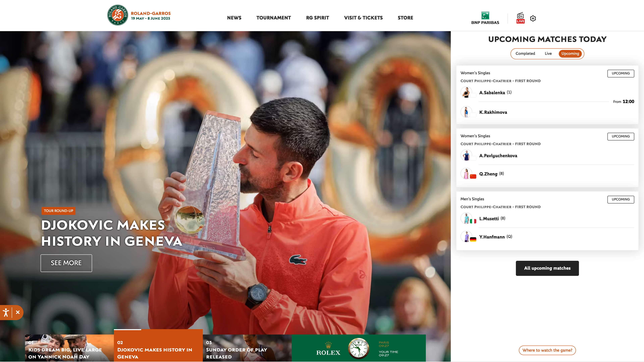Open the settings gear icon
The height and width of the screenshot is (362, 644).
[x=533, y=18]
